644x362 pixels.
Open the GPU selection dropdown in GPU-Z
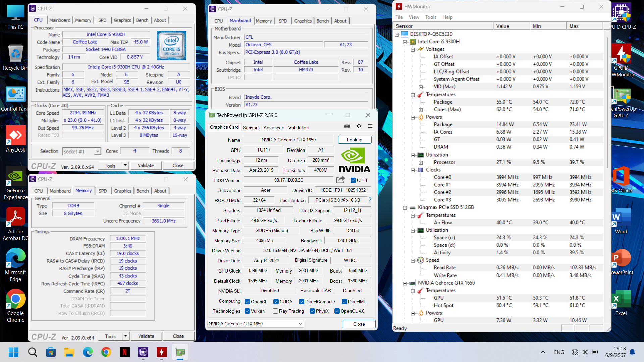pos(256,324)
